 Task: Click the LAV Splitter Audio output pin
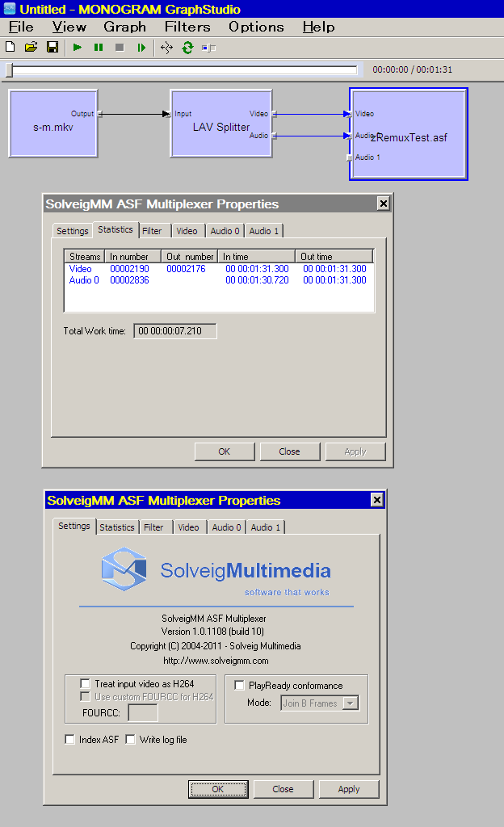click(x=274, y=136)
